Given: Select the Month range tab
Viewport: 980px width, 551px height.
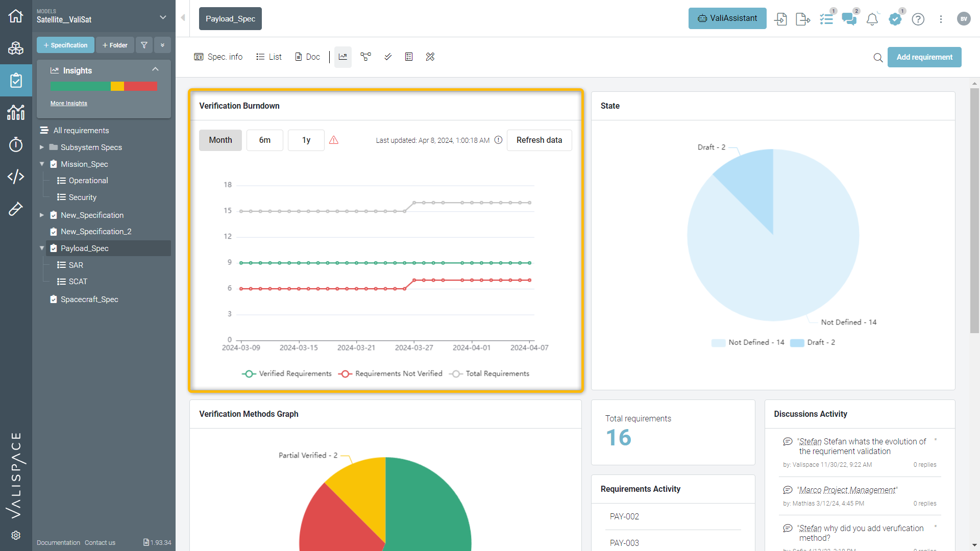Looking at the screenshot, I should 220,140.
